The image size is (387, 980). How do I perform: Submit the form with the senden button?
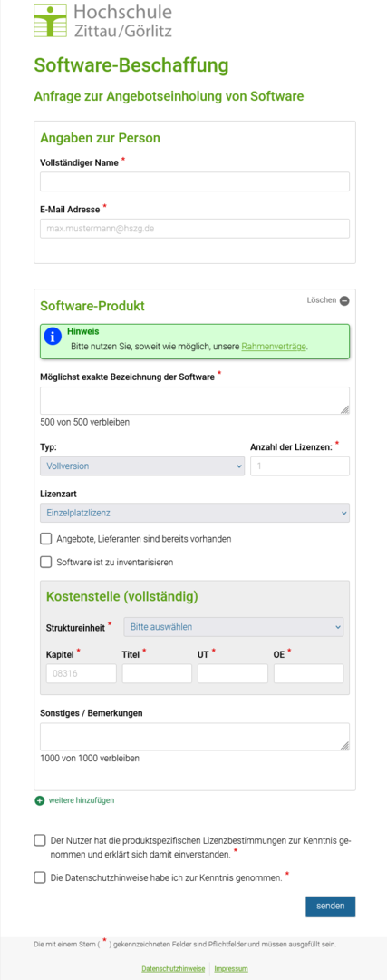click(x=330, y=906)
